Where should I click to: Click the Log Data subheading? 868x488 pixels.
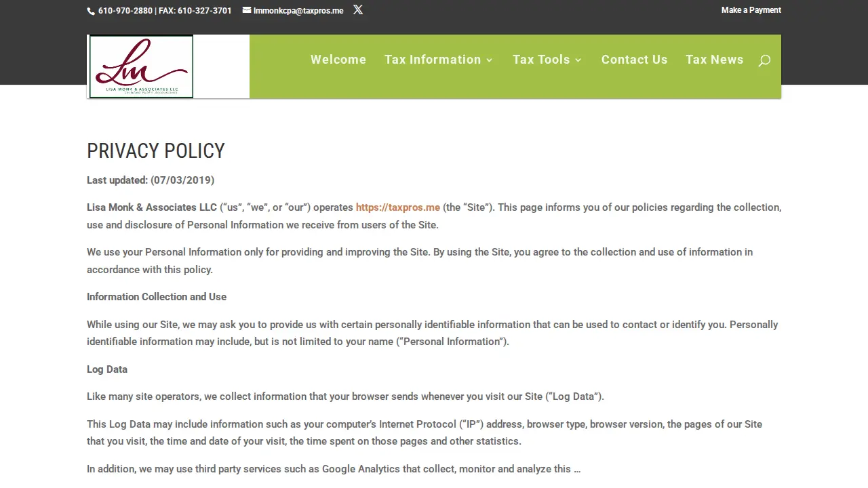click(x=107, y=369)
